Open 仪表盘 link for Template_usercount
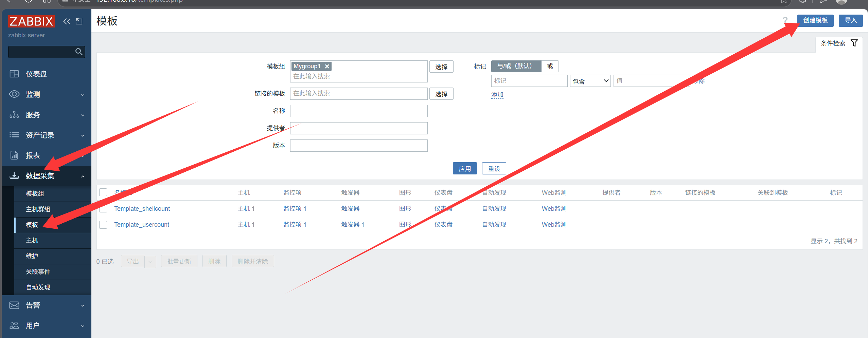The height and width of the screenshot is (338, 868). coord(443,225)
